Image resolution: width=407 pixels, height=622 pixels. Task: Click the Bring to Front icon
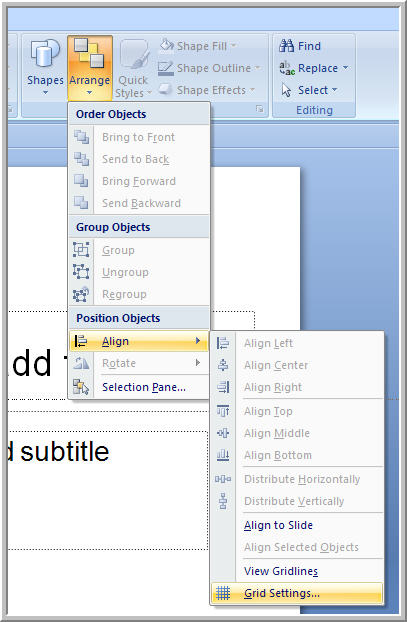[81, 137]
